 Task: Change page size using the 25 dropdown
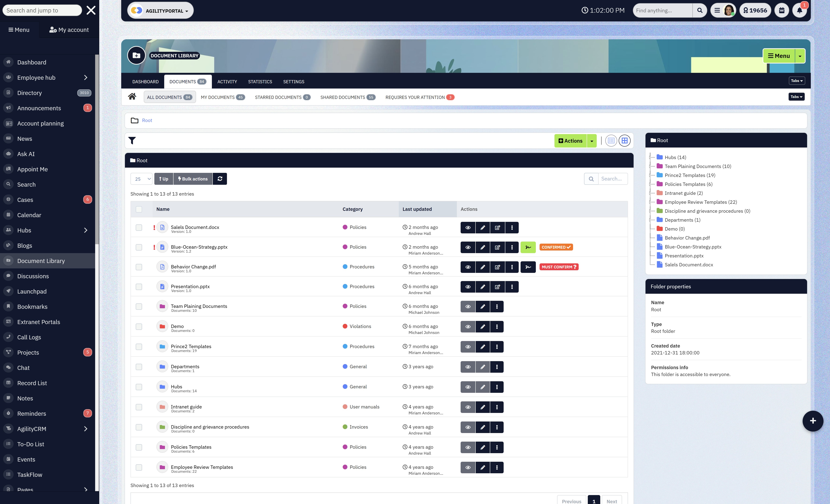141,179
